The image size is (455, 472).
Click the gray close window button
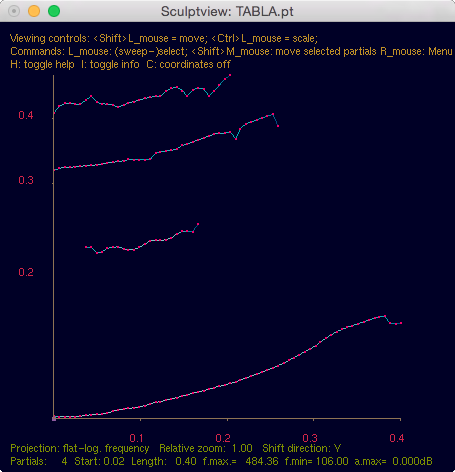[x=14, y=11]
